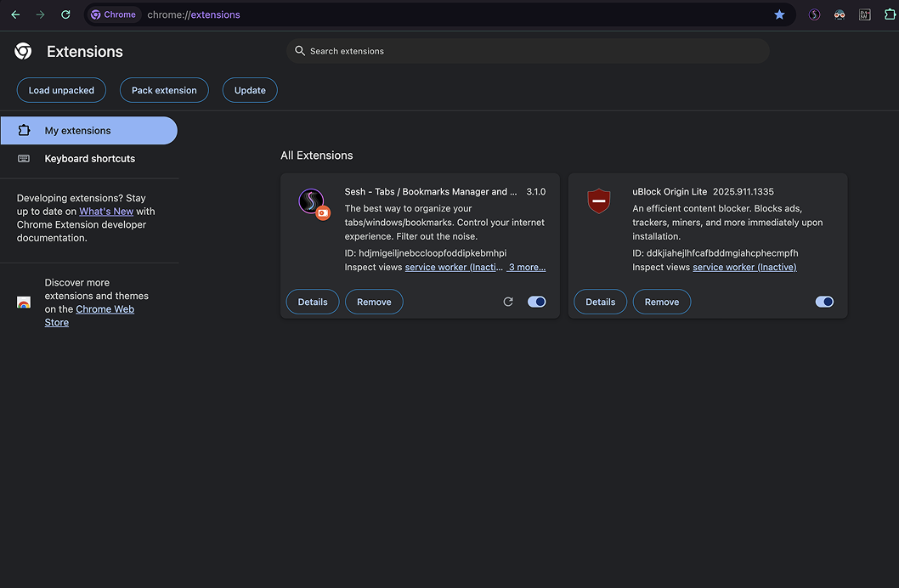Open the Sesh extension toolbar icon
Viewport: 899px width, 588px height.
coord(814,14)
